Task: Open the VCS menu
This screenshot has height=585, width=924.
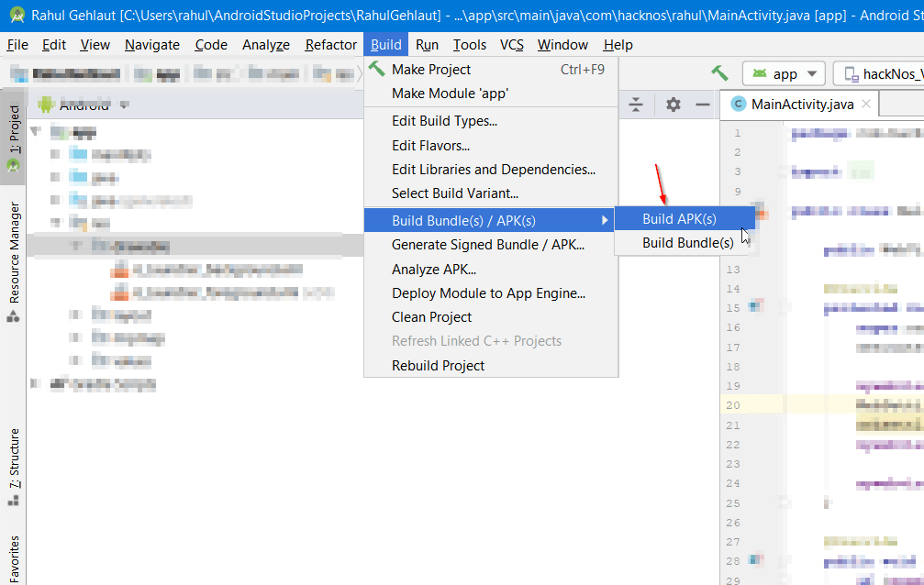Action: coord(511,45)
